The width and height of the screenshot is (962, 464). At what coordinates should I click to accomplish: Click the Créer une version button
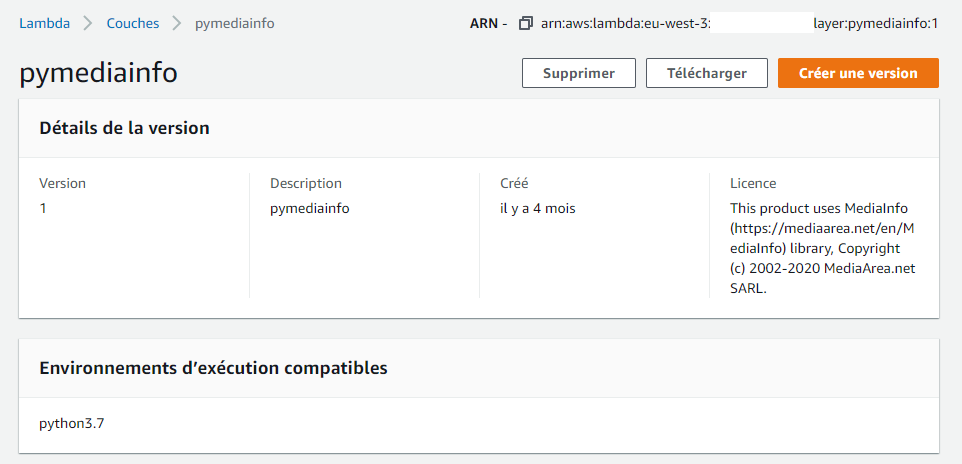(858, 73)
